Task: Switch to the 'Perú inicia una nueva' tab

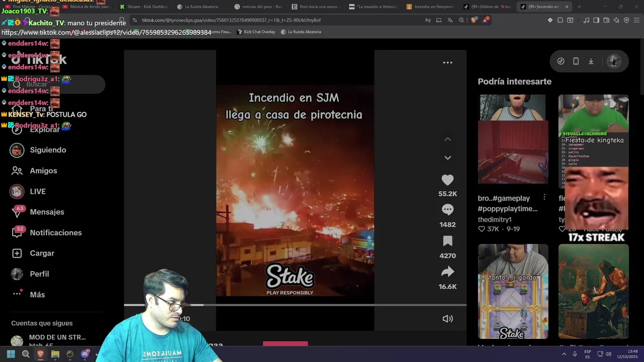Action: 316,7
